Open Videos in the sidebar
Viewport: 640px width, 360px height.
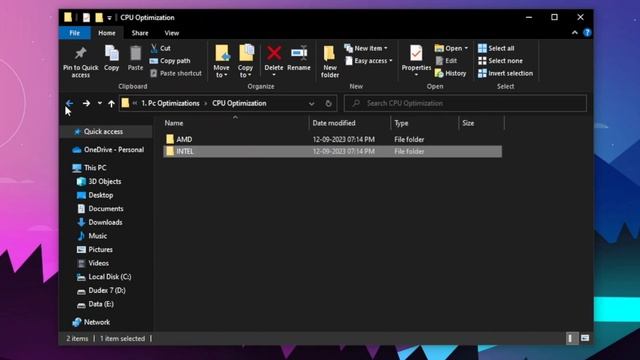coord(98,263)
